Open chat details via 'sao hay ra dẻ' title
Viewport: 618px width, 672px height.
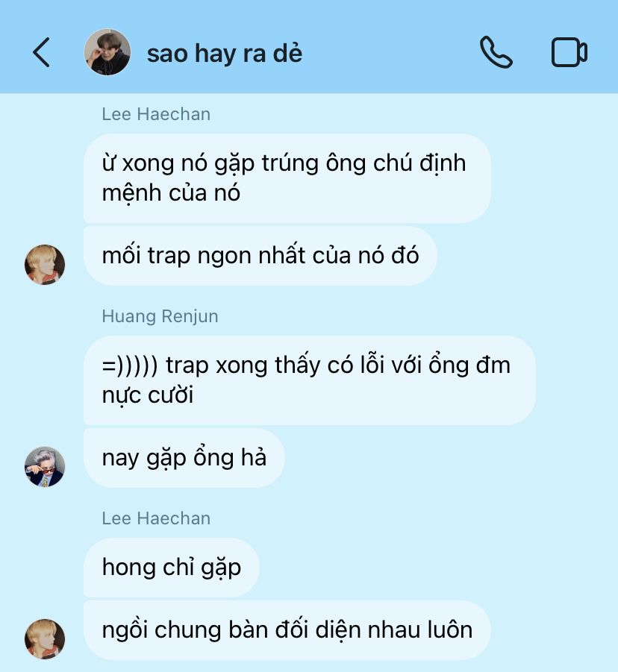click(x=225, y=54)
